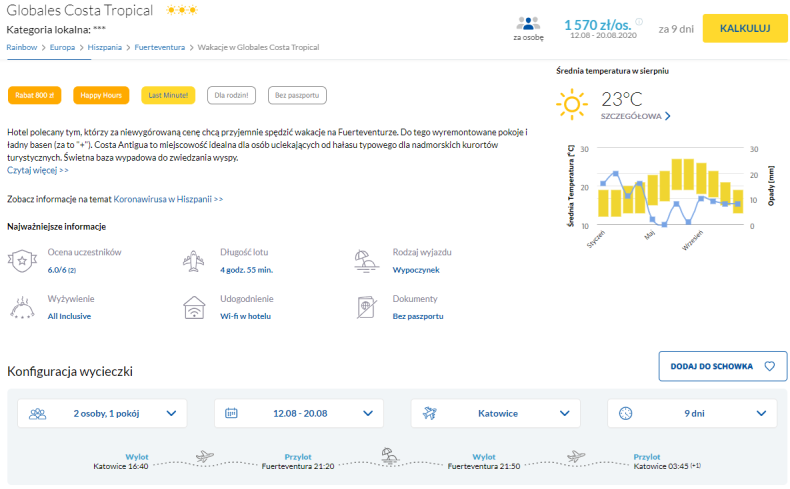
Task: Click the return flight plane icon
Action: click(x=576, y=456)
